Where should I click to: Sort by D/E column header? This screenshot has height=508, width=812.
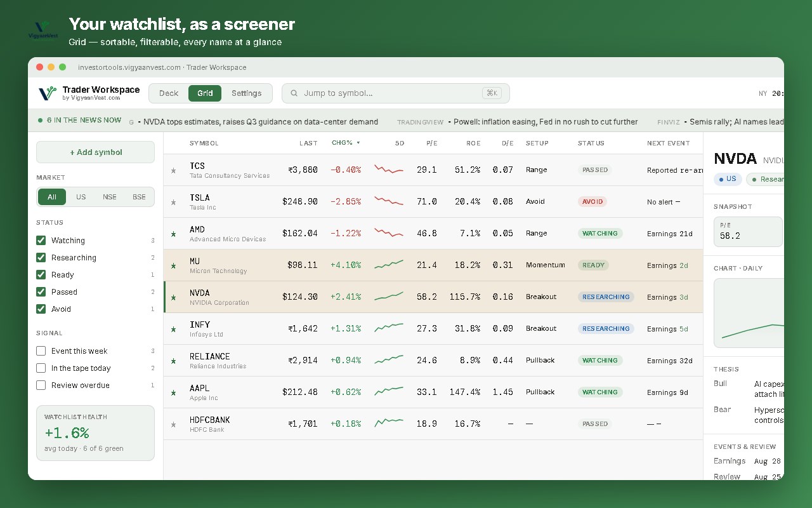click(507, 143)
